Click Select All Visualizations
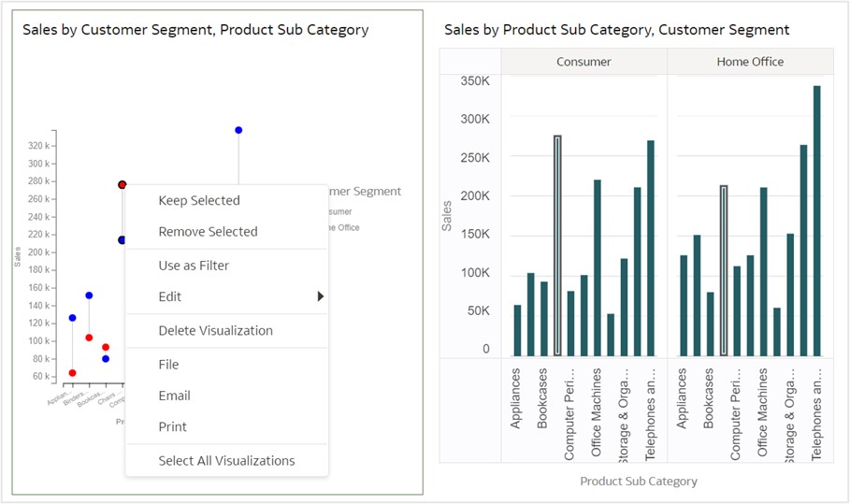The height and width of the screenshot is (504, 850). coord(226,460)
